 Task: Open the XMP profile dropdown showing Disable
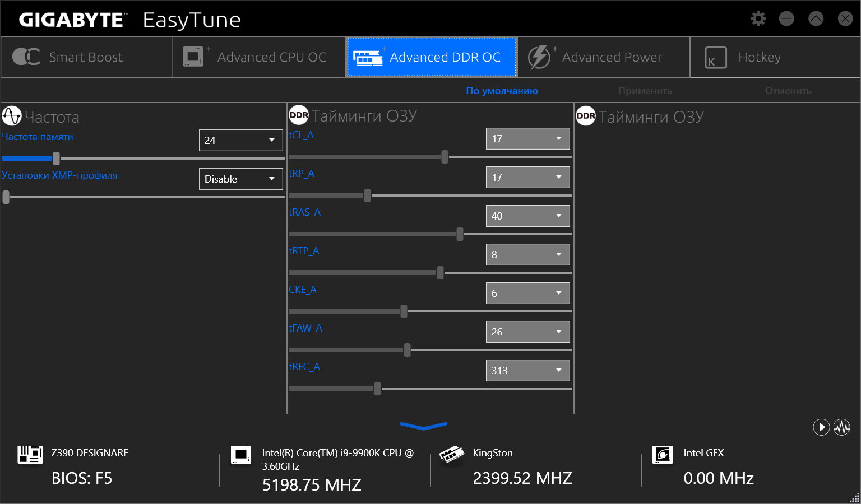tap(241, 179)
